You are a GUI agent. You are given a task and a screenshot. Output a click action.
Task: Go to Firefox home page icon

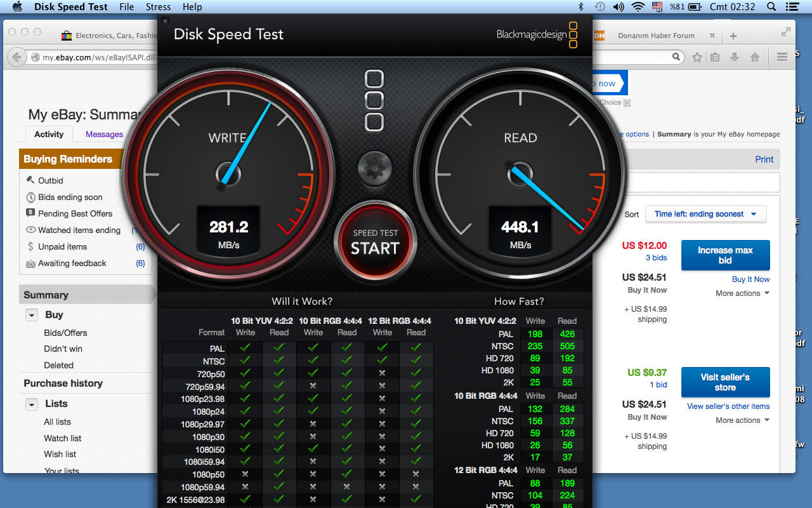click(755, 57)
